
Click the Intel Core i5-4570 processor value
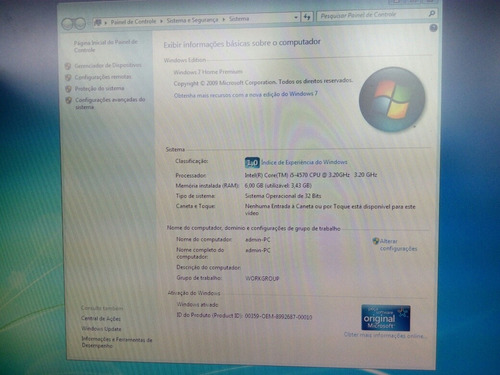[x=311, y=175]
